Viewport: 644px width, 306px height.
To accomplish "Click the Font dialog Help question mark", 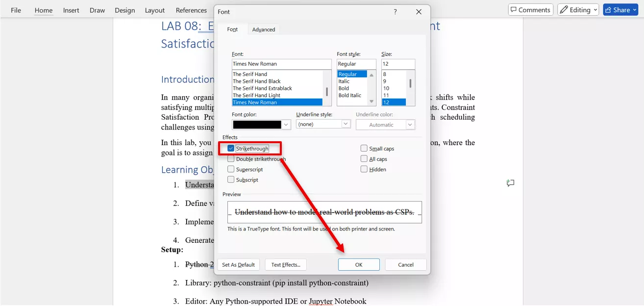I will [x=395, y=11].
